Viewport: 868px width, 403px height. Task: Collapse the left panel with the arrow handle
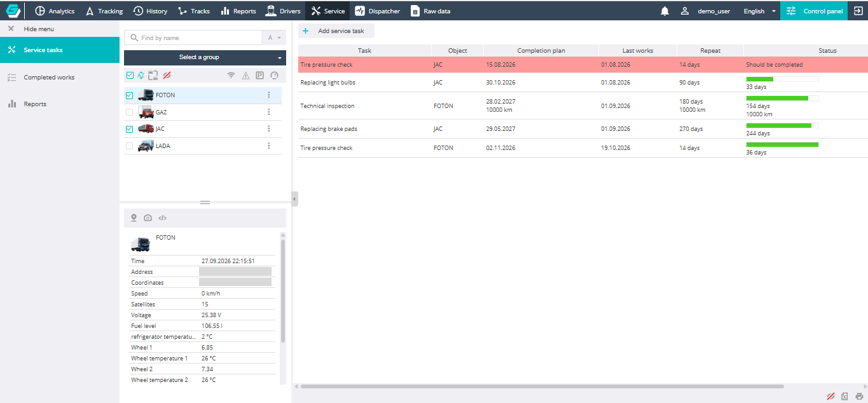294,199
